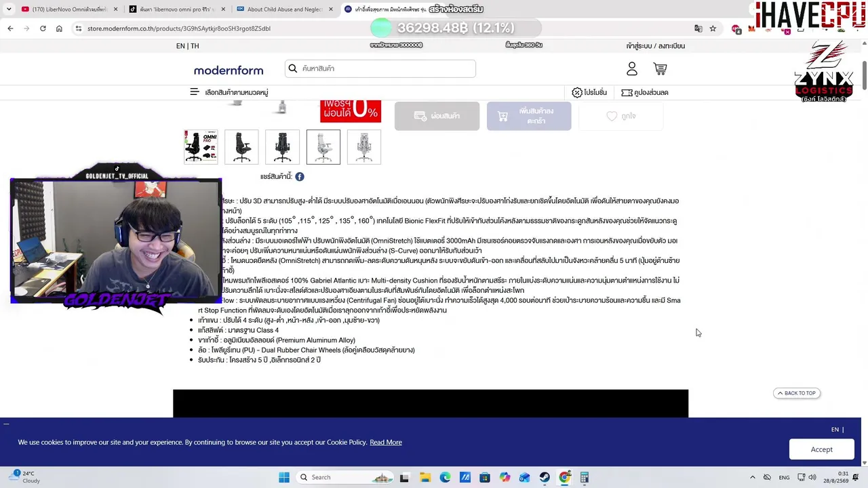Viewport: 868px width, 488px height.
Task: Click the ผ่อนสินค้า installment button
Action: click(437, 116)
